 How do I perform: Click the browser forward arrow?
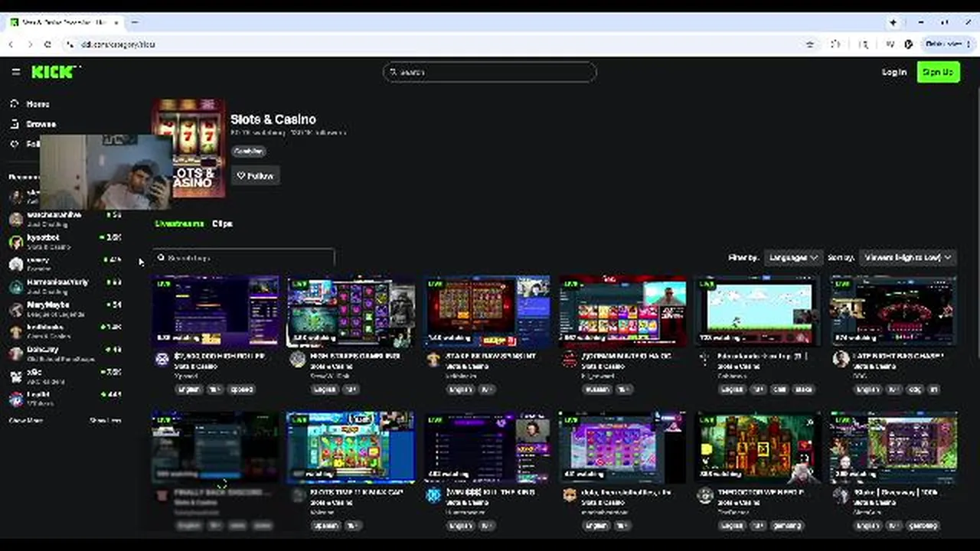point(30,44)
